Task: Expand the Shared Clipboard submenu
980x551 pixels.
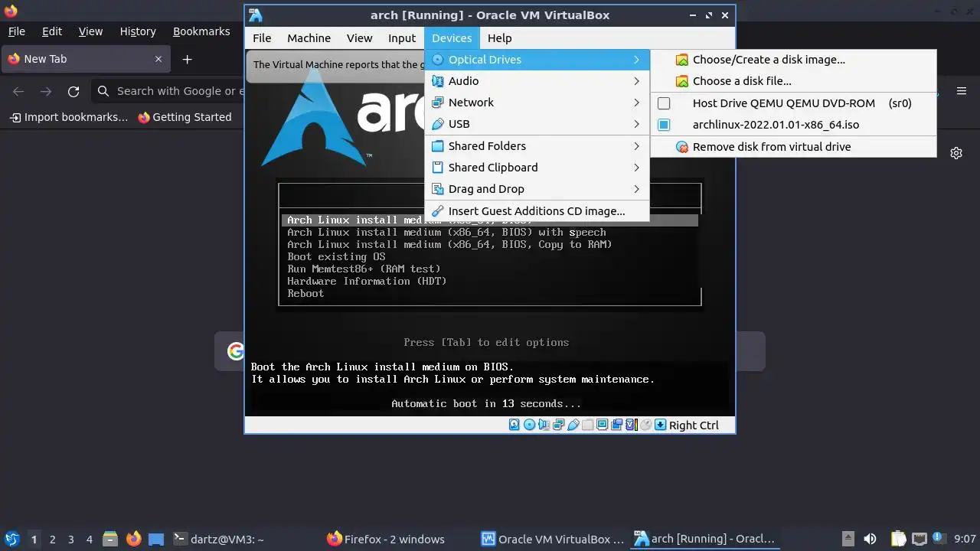Action: [537, 168]
